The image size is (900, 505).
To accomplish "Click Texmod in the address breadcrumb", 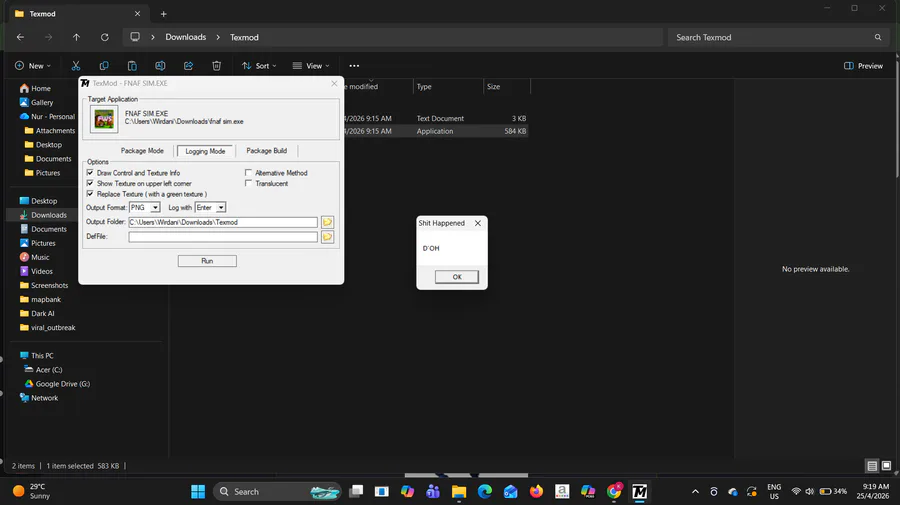I will tap(244, 37).
